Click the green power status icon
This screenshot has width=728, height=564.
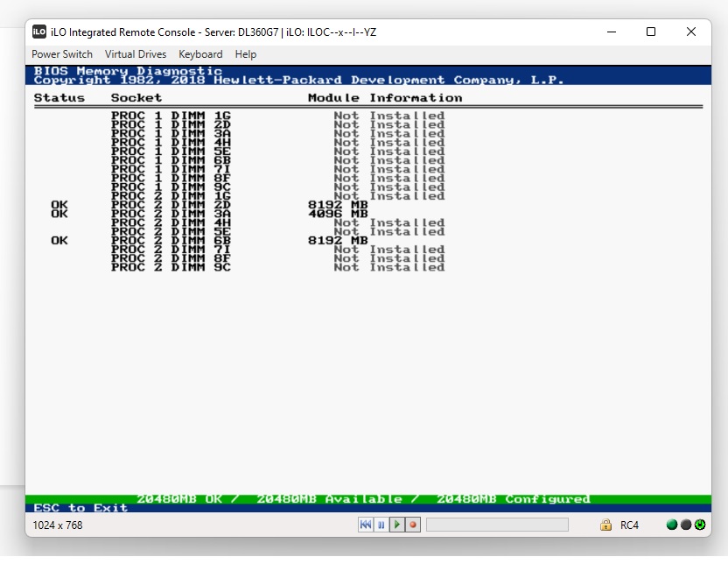click(x=700, y=525)
